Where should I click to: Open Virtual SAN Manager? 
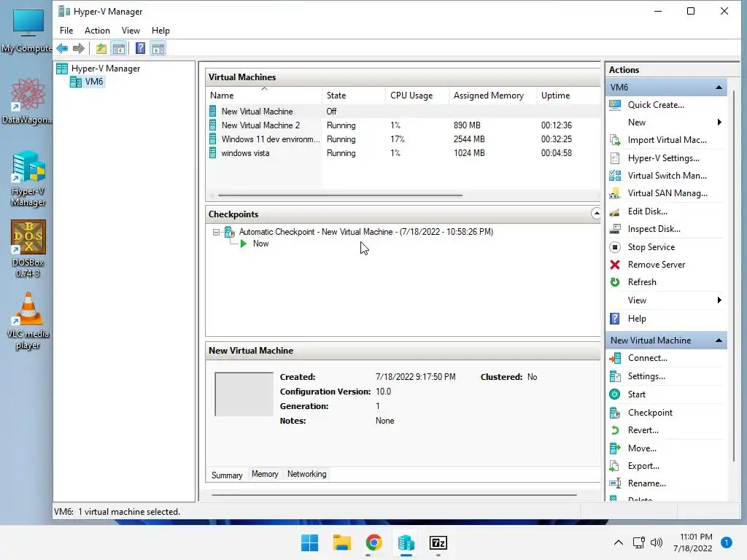pos(667,193)
